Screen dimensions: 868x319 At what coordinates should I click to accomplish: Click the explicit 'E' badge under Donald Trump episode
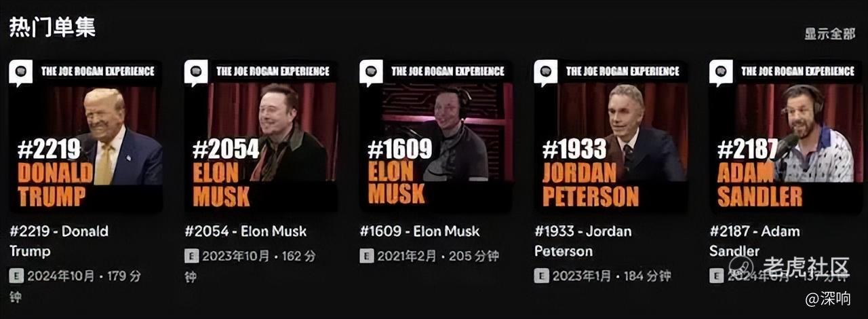pos(16,276)
